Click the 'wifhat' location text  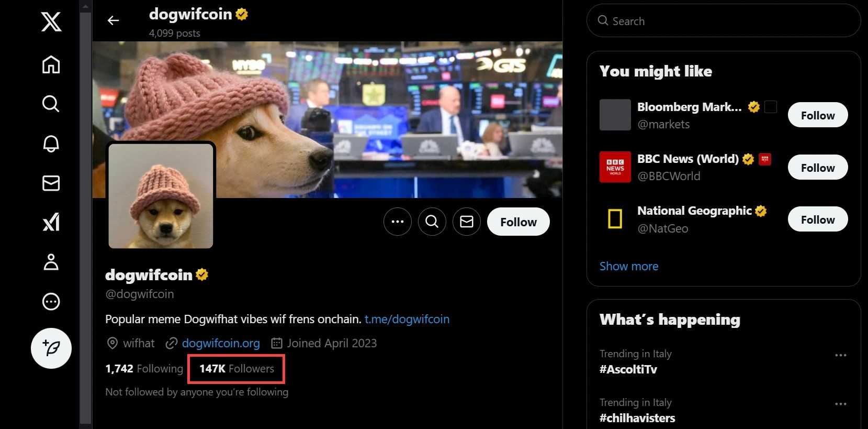[139, 343]
